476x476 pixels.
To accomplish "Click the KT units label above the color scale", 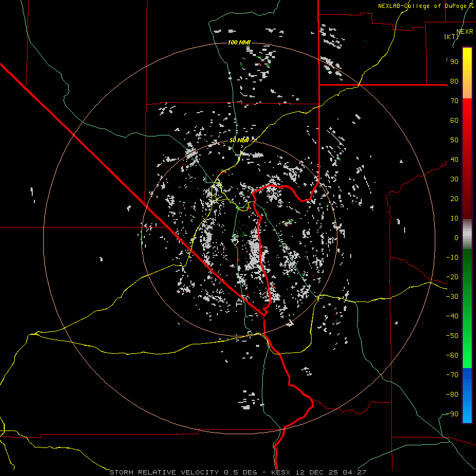I will (x=452, y=36).
